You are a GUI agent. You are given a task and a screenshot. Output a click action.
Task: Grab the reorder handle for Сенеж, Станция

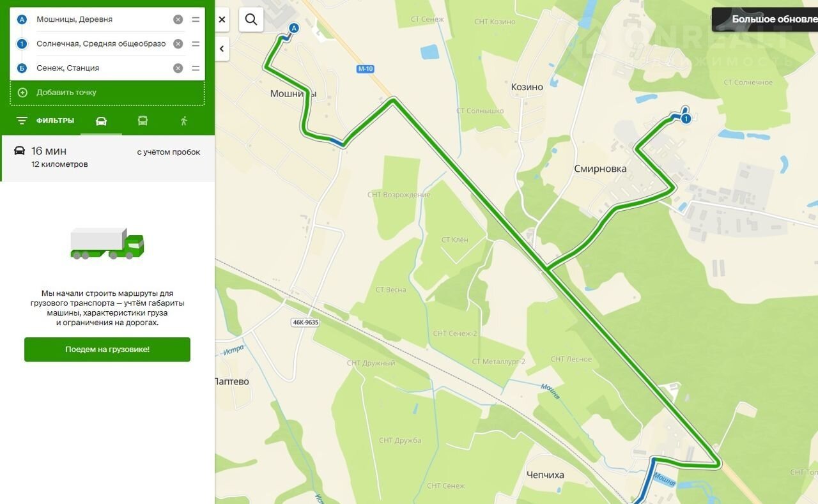click(x=196, y=68)
